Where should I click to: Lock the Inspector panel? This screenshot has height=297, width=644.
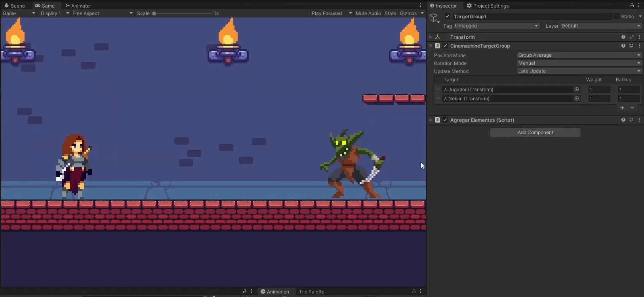[x=632, y=6]
